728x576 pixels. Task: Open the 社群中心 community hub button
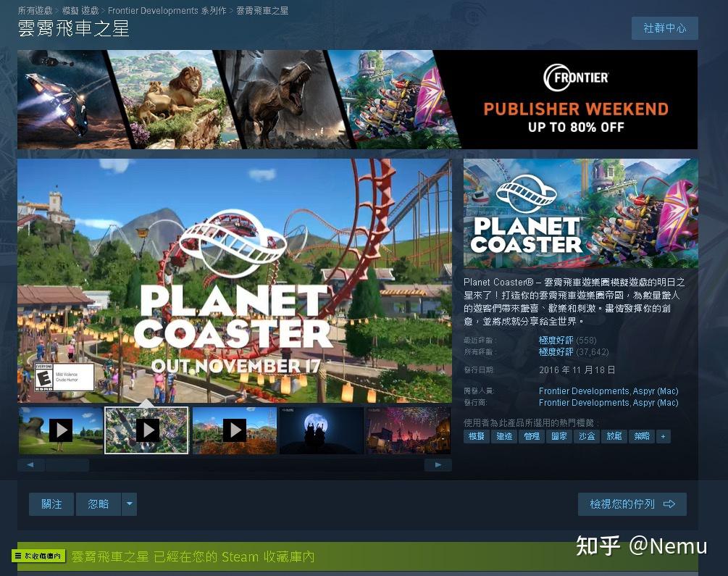[664, 28]
